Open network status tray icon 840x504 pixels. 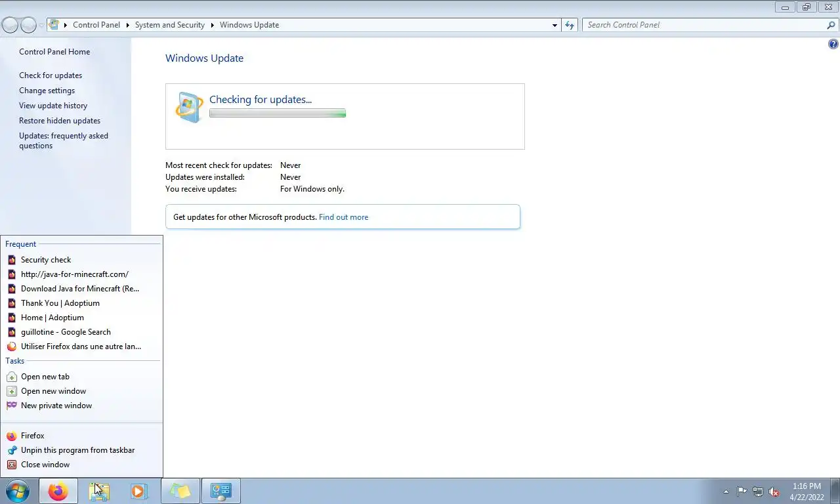[x=758, y=492]
